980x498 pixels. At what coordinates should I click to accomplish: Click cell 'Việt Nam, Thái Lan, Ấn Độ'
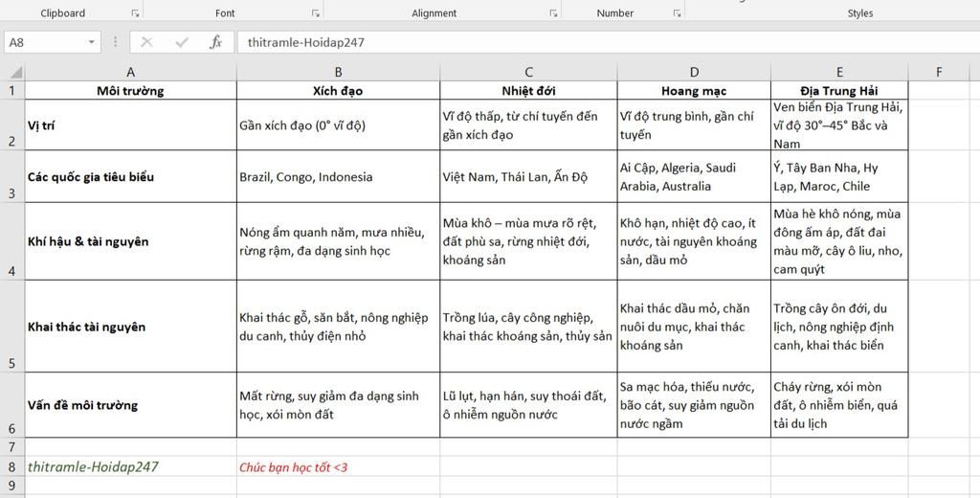[x=528, y=176]
